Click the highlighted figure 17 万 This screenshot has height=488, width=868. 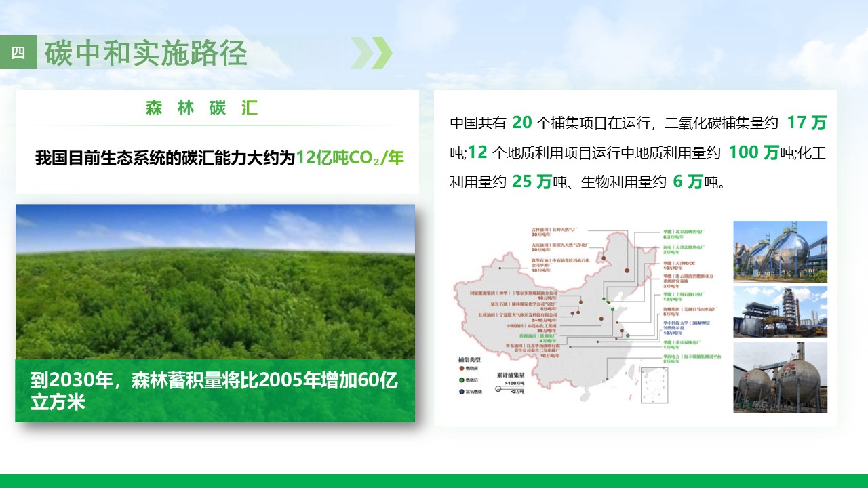pyautogui.click(x=806, y=123)
